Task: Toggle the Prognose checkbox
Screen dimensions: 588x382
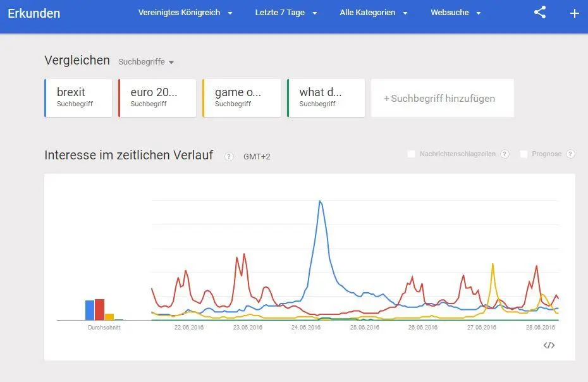Action: tap(524, 154)
